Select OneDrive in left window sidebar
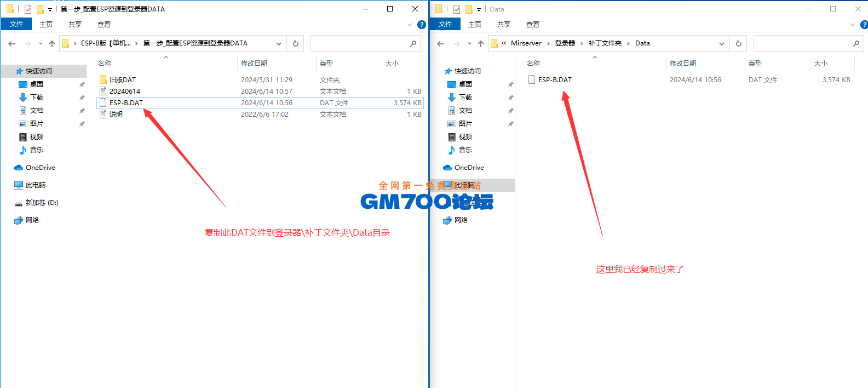The height and width of the screenshot is (388, 868). pos(40,168)
